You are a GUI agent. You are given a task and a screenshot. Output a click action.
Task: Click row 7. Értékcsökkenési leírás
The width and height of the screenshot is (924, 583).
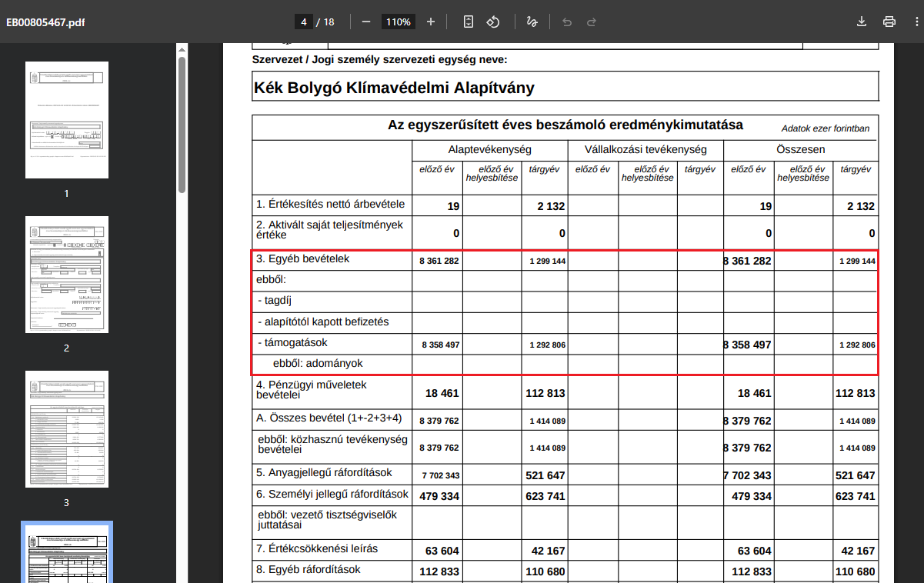click(317, 549)
